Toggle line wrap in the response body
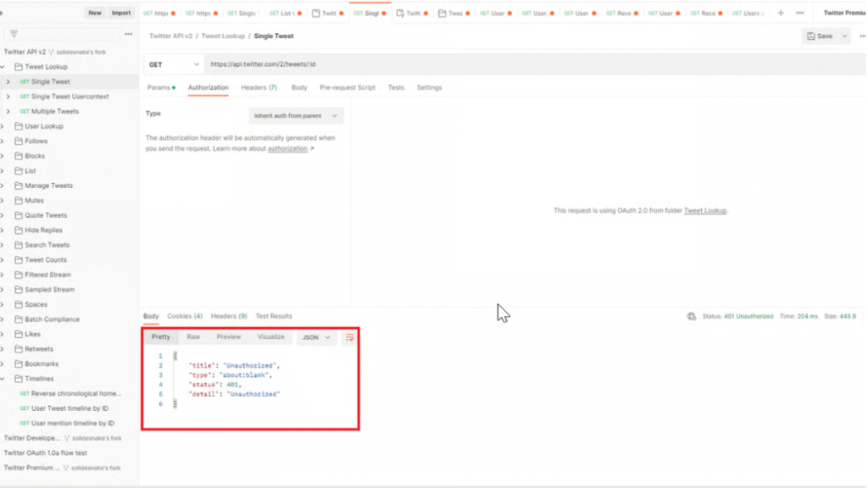The height and width of the screenshot is (488, 868). [x=349, y=337]
